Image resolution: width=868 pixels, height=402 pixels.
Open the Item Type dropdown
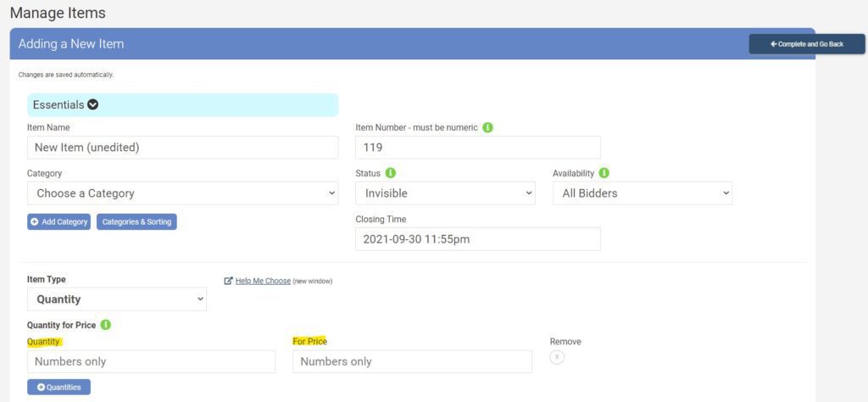coord(117,299)
